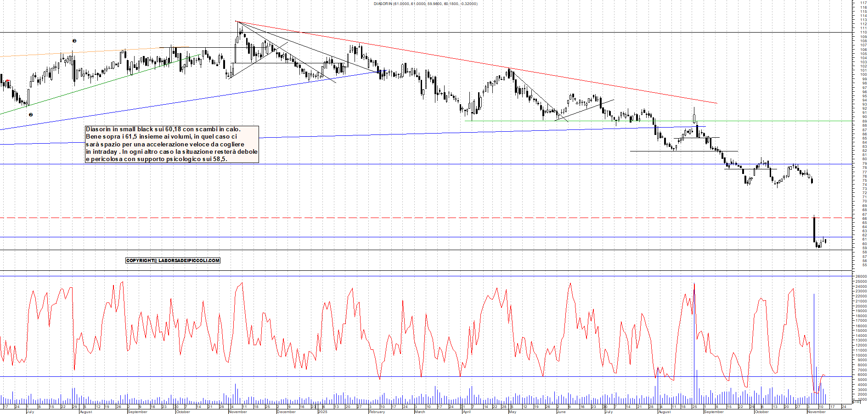Click the COPYRIGHT@ LABORSADEIPICCOLI.COM label
Viewport: 868px width, 414px height.
pos(173,260)
